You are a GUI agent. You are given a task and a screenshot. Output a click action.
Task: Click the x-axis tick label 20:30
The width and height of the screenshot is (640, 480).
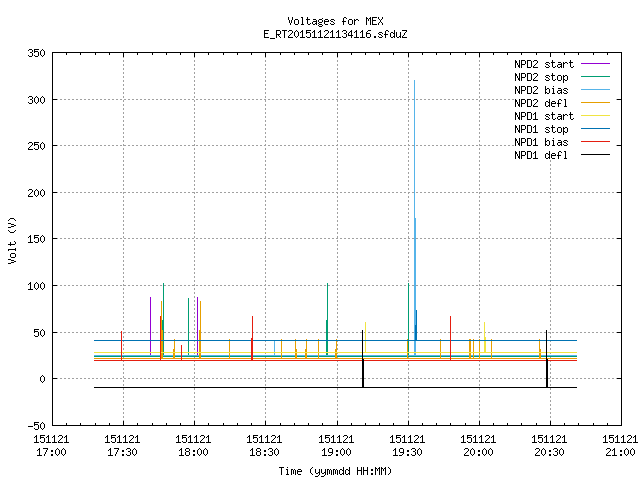pos(549,452)
